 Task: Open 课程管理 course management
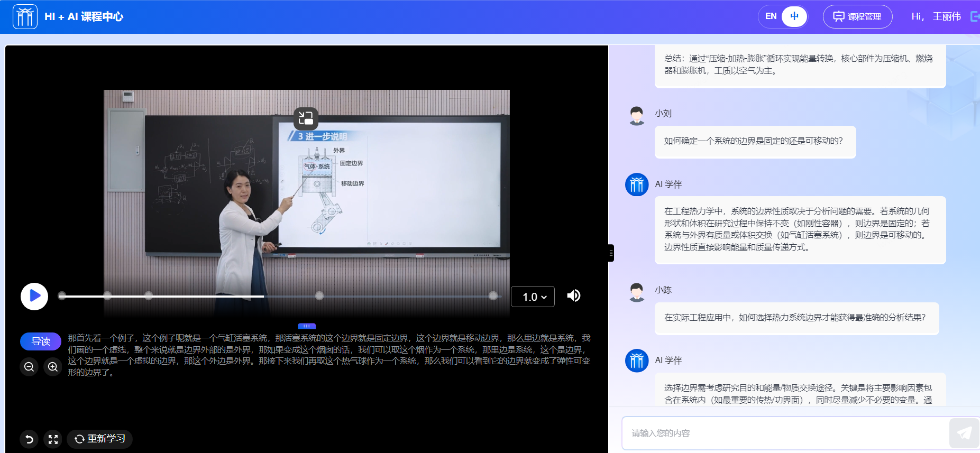(x=857, y=16)
